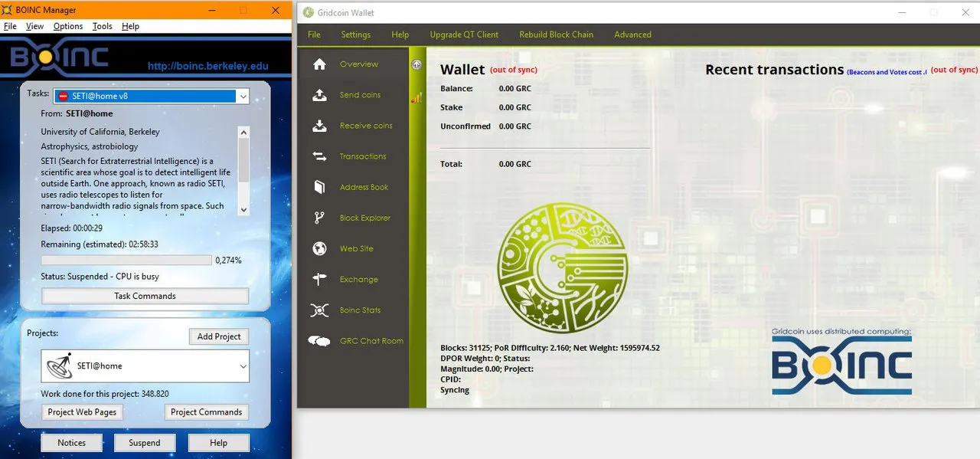The height and width of the screenshot is (459, 980).
Task: Open the Help menu in BOINC Manager
Action: coord(131,26)
